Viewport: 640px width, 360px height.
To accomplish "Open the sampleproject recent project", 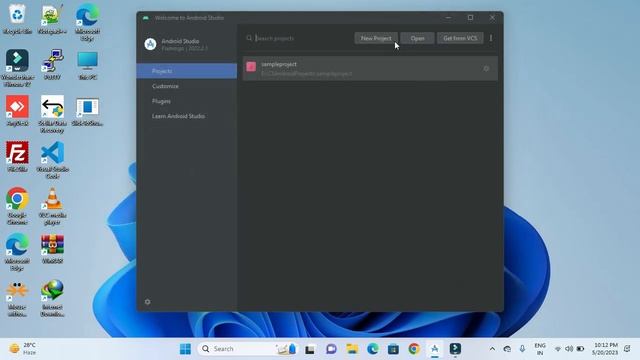I will tap(370, 69).
